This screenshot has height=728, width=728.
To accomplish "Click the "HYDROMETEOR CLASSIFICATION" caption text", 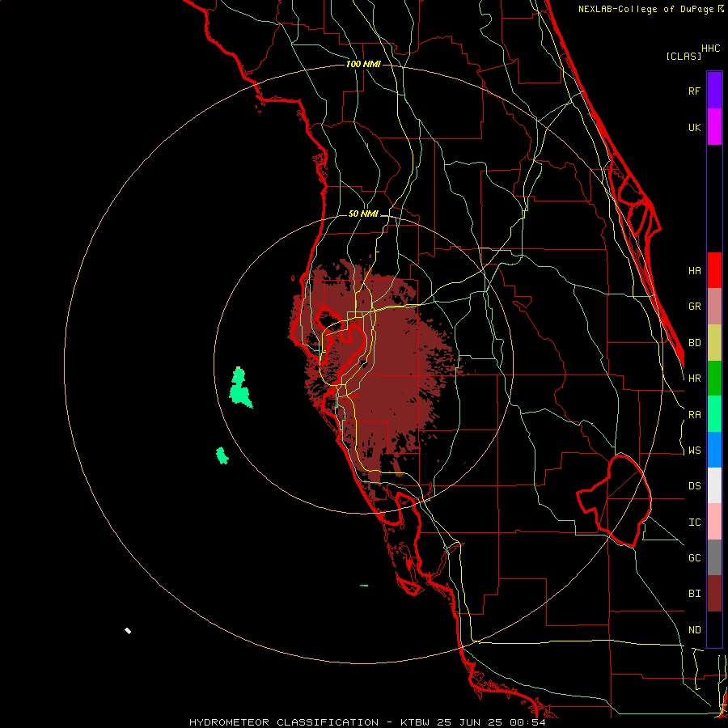I will point(284,722).
